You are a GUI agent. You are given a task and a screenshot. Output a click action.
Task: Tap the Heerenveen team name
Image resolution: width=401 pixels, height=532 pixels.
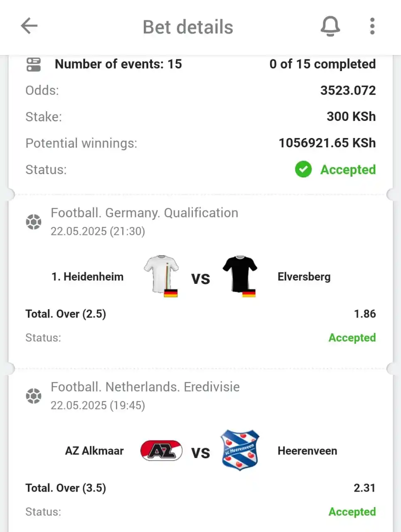[x=308, y=451]
